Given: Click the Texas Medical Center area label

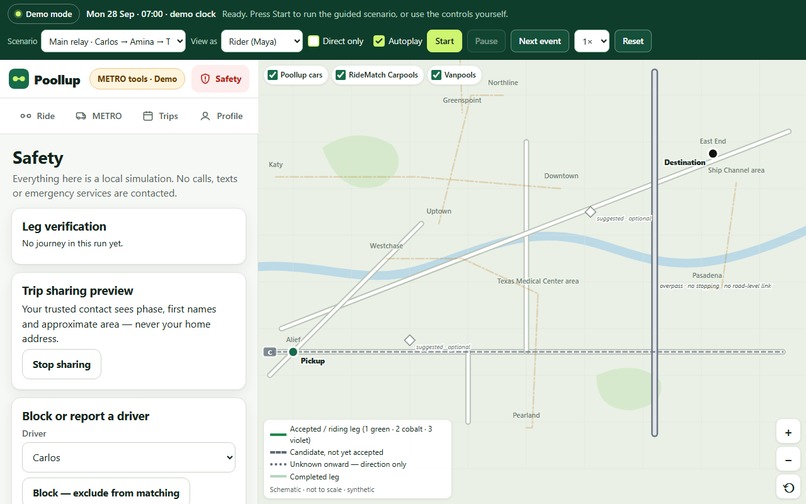Looking at the screenshot, I should [538, 281].
